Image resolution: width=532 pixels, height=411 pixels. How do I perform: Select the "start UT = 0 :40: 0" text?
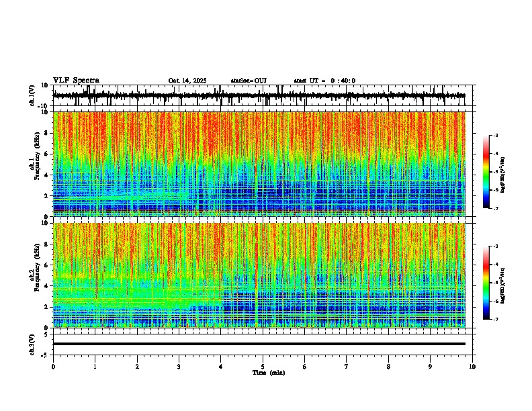tap(324, 81)
